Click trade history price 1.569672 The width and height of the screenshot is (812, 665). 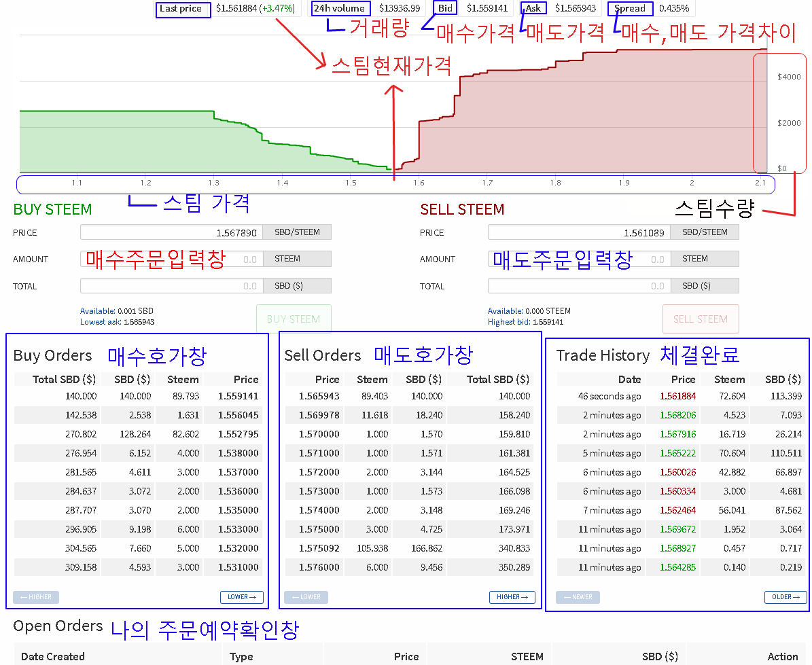pos(678,529)
